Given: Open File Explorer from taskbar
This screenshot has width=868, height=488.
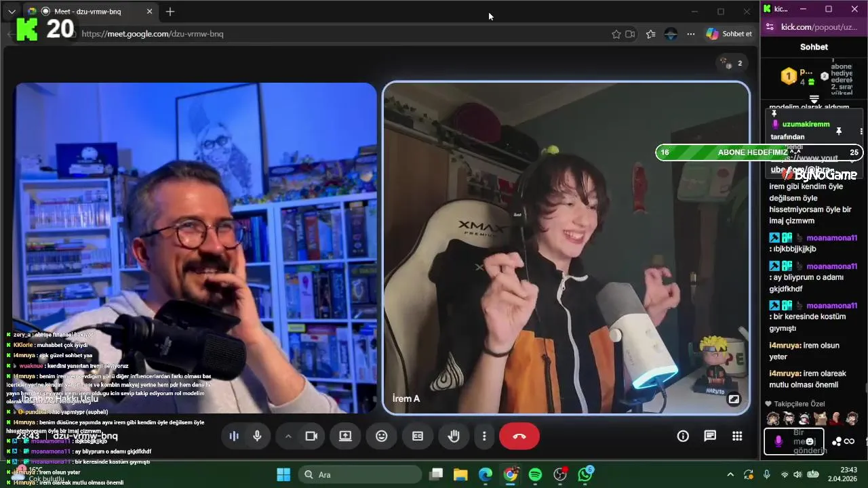Looking at the screenshot, I should [460, 474].
